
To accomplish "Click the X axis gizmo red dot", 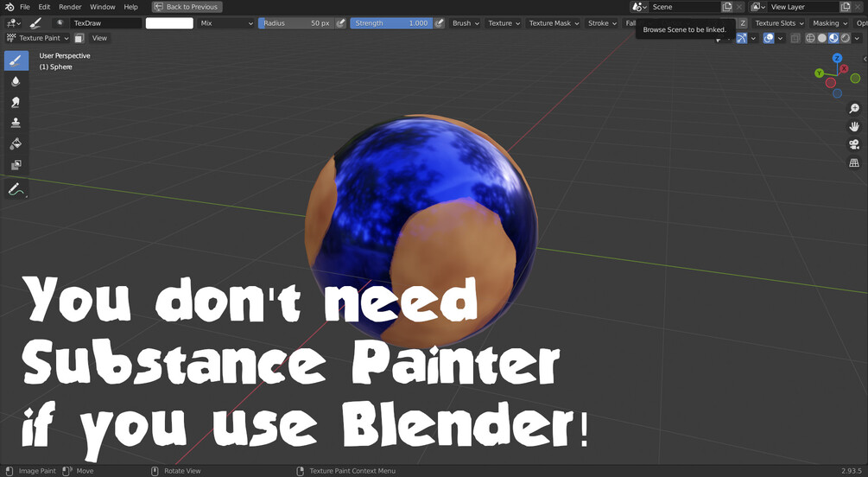I will [844, 68].
